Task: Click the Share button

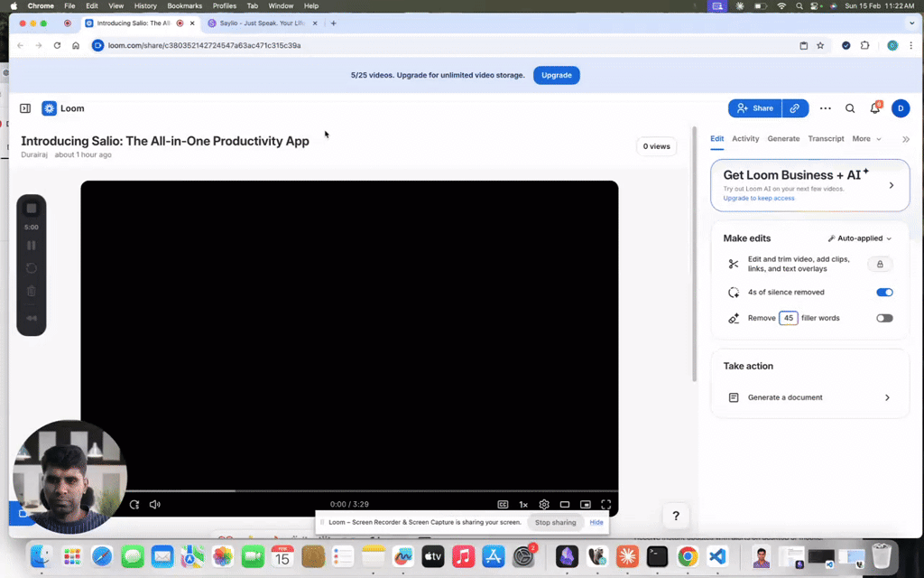Action: pyautogui.click(x=755, y=108)
